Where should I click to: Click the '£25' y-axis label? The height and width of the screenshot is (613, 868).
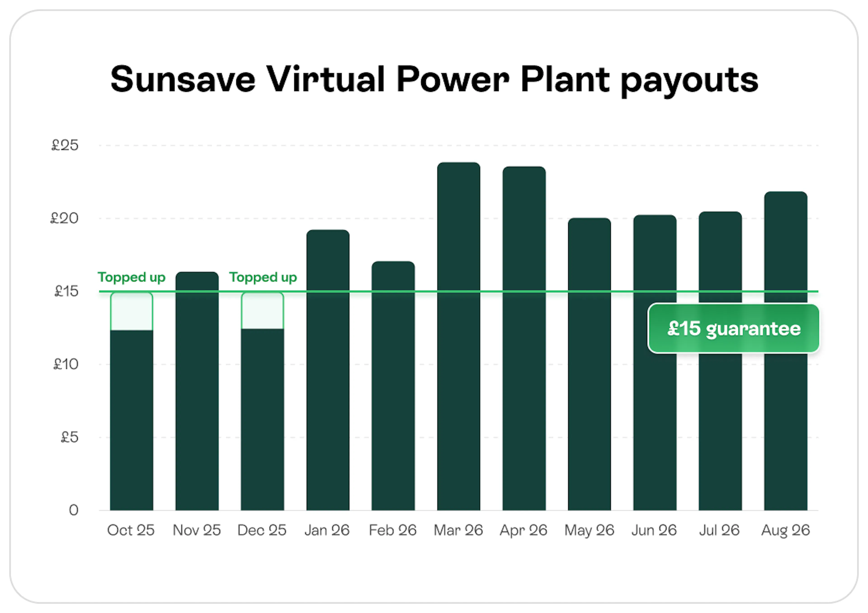pyautogui.click(x=65, y=145)
